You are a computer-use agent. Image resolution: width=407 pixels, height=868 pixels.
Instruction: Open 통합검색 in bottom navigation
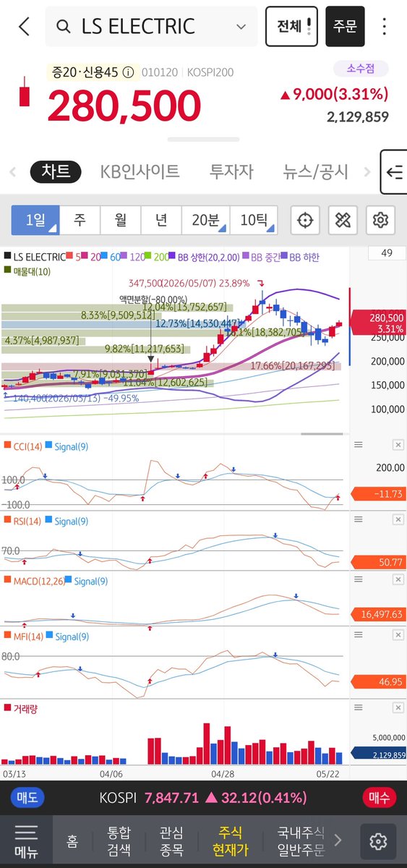[121, 841]
